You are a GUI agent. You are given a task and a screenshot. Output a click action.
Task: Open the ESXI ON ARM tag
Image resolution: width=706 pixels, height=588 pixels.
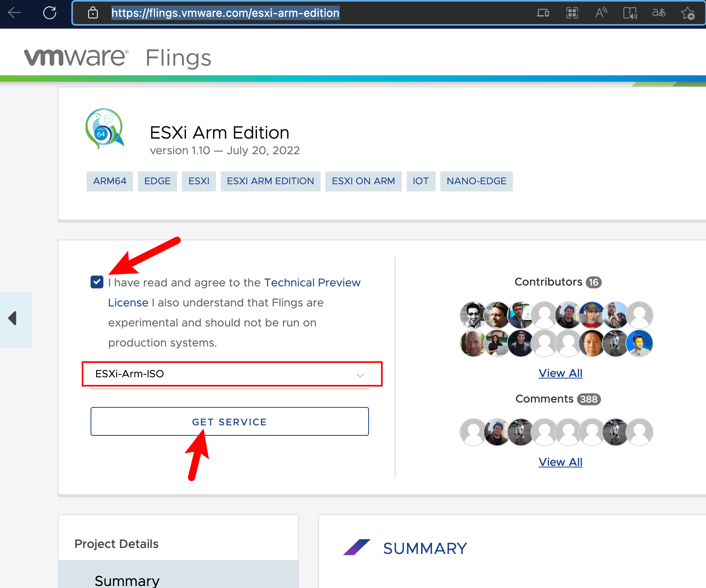363,181
